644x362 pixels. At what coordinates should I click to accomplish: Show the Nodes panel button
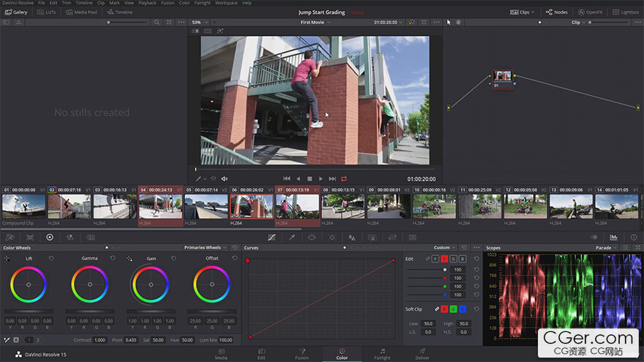[556, 12]
